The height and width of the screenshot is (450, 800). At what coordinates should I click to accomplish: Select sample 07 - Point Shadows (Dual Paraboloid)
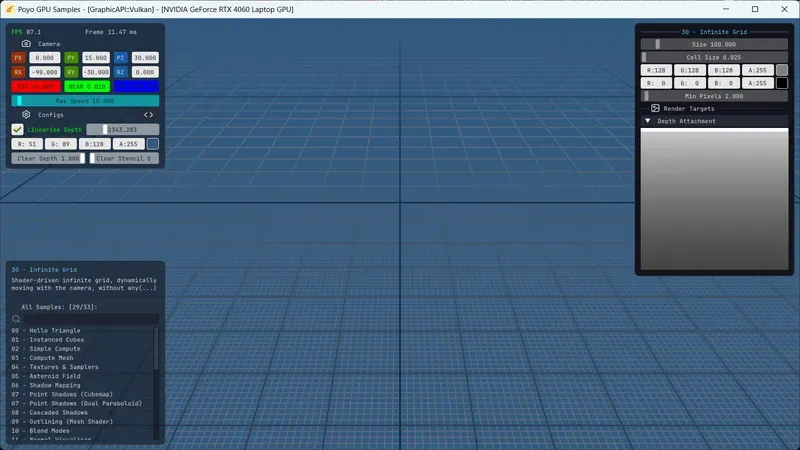(x=77, y=404)
